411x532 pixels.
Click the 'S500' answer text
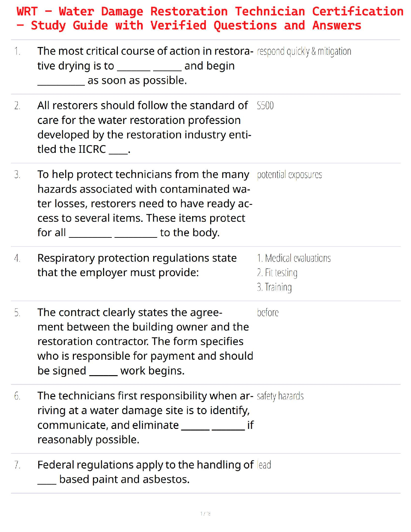coord(265,106)
